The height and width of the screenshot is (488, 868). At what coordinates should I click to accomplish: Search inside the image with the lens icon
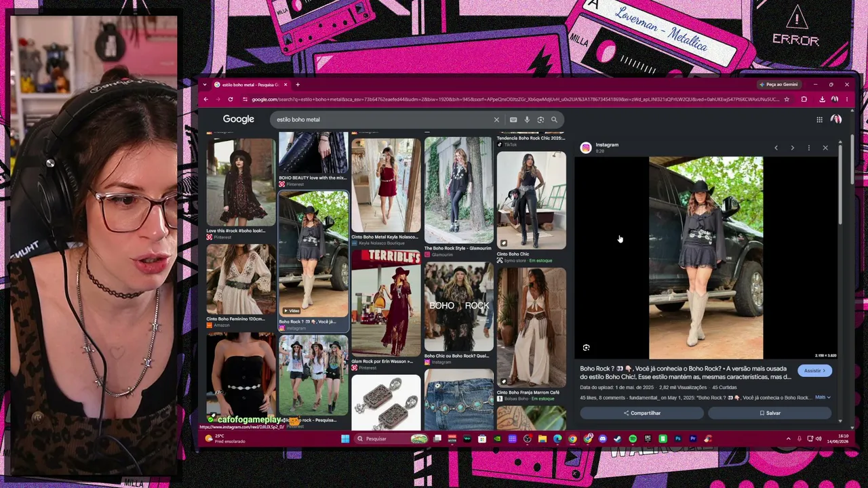(x=587, y=348)
